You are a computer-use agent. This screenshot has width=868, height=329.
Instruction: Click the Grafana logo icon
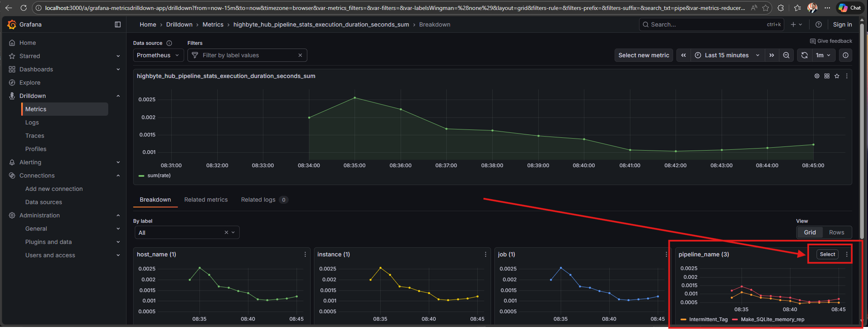coord(12,24)
